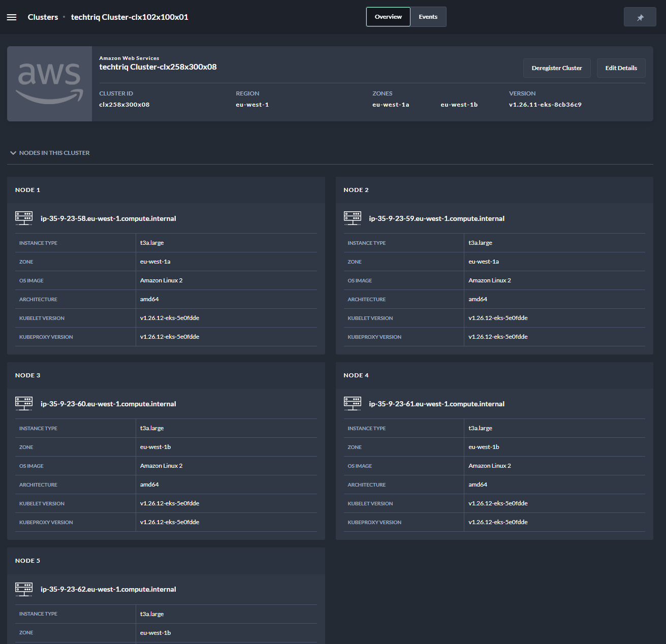Click Node 2 server icon
666x644 pixels.
click(353, 218)
